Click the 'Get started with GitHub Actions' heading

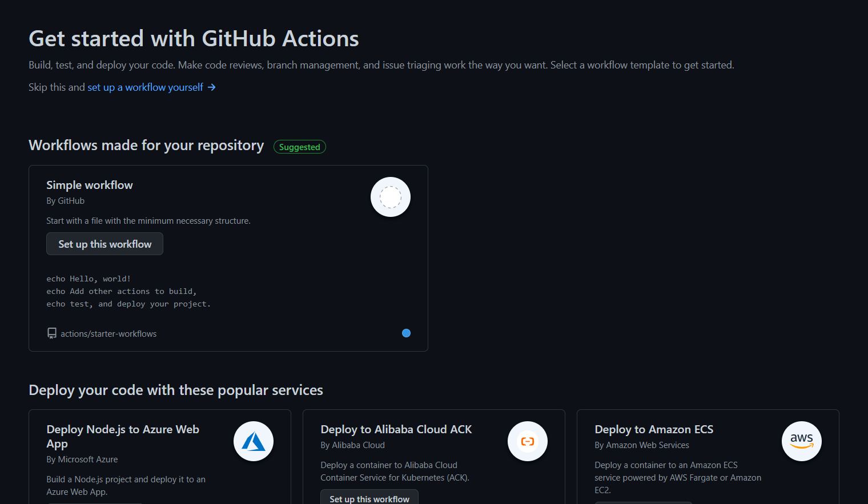click(194, 39)
